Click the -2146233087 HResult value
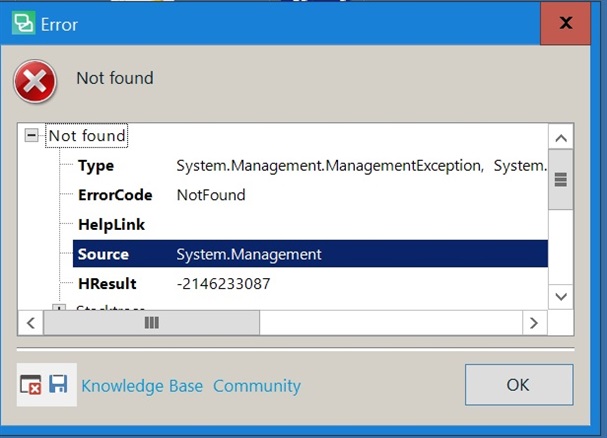This screenshot has width=607, height=438. point(223,284)
